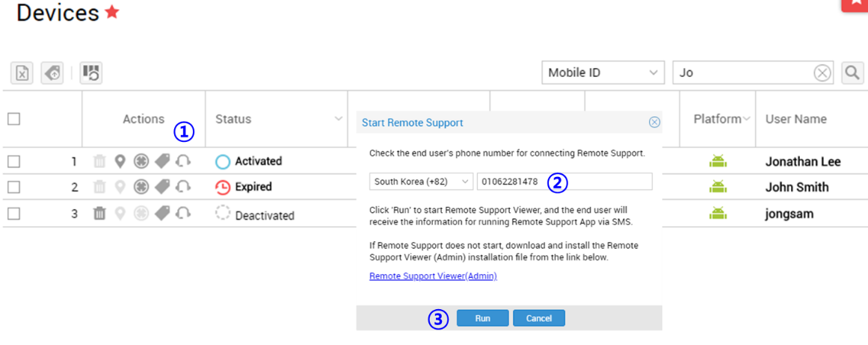868x345 pixels.
Task: Open the South Korea (+82) country dropdown
Action: click(421, 181)
